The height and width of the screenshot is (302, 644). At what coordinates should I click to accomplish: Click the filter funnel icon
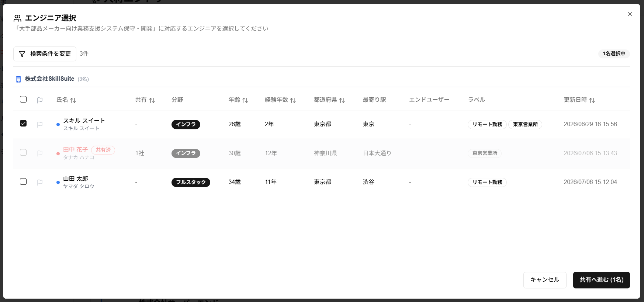(22, 54)
